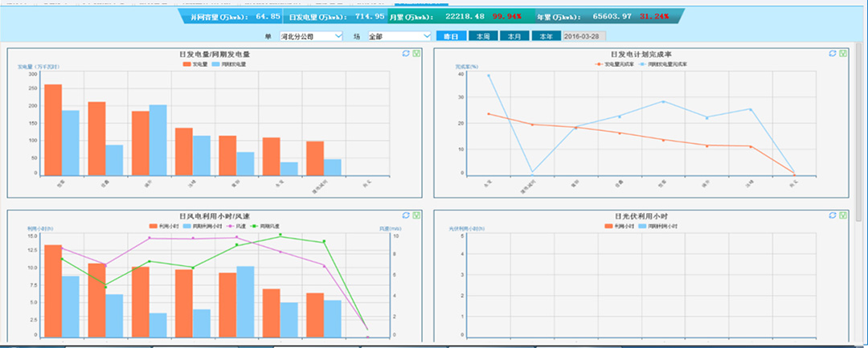
Task: Click the 本年 period button
Action: 546,36
